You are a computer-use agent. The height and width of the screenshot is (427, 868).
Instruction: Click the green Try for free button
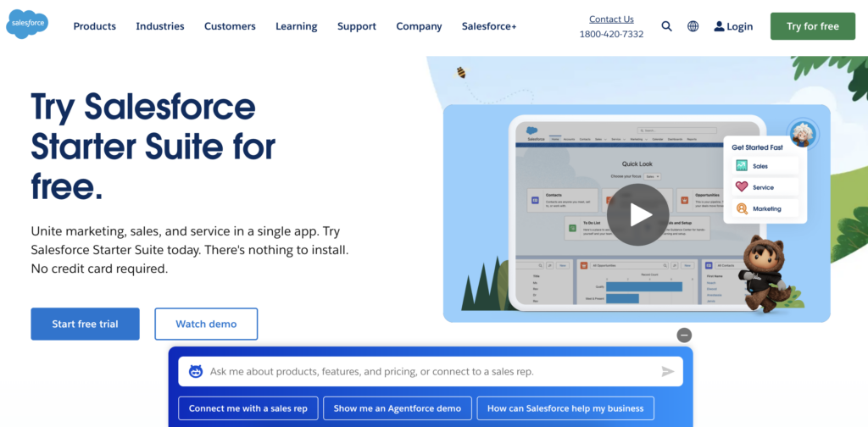click(x=813, y=26)
